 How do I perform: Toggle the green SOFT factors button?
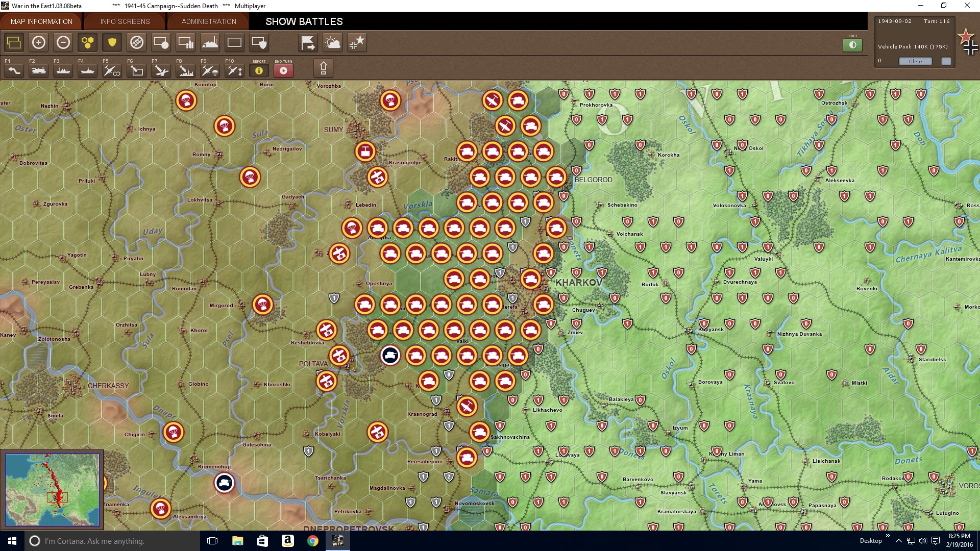pos(853,45)
